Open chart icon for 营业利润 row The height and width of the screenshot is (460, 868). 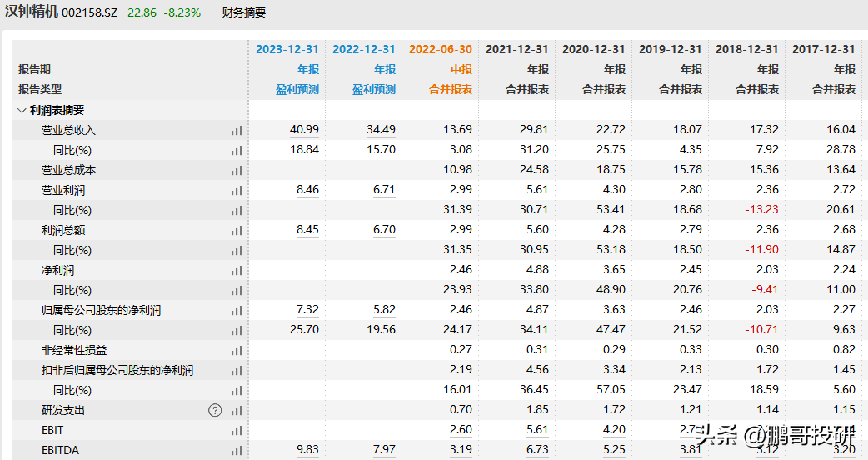[x=237, y=191]
